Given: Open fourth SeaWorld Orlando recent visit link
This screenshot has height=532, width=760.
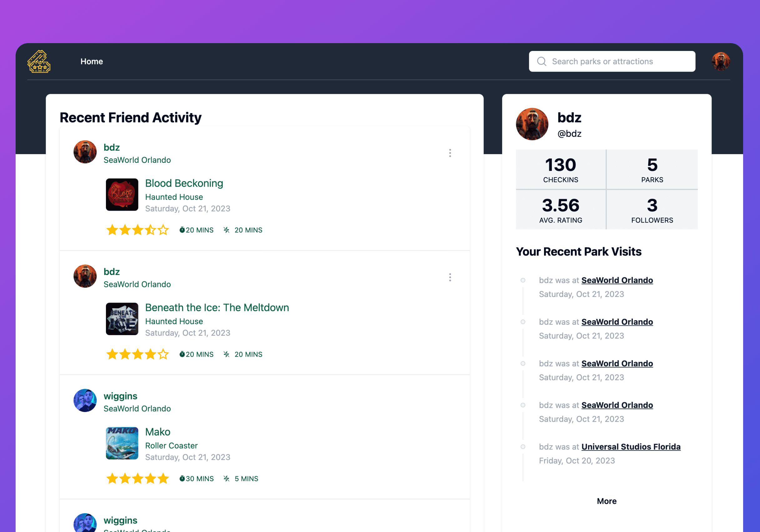Looking at the screenshot, I should (x=617, y=405).
